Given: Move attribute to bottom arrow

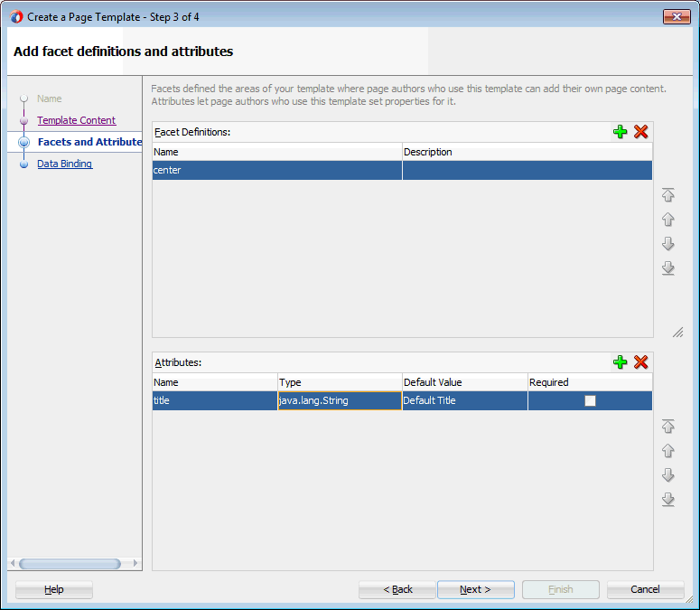Looking at the screenshot, I should click(x=667, y=500).
